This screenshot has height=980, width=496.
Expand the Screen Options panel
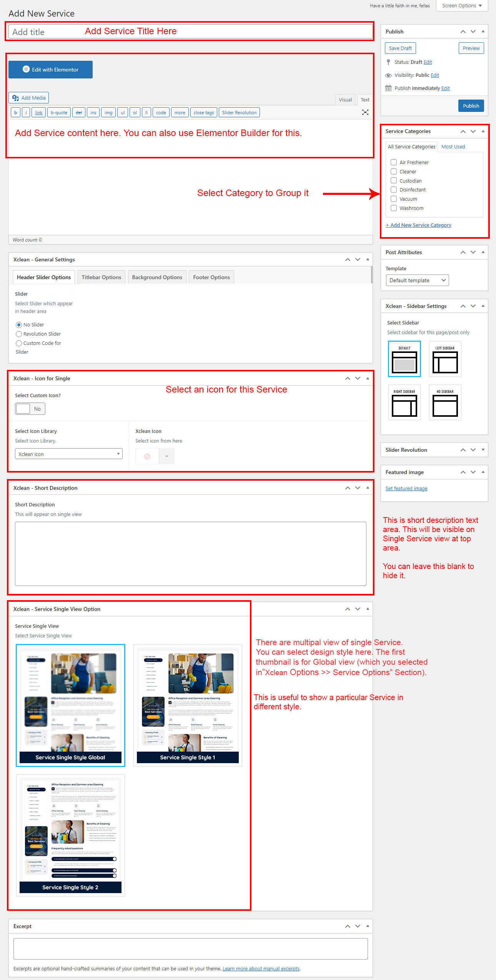click(461, 6)
